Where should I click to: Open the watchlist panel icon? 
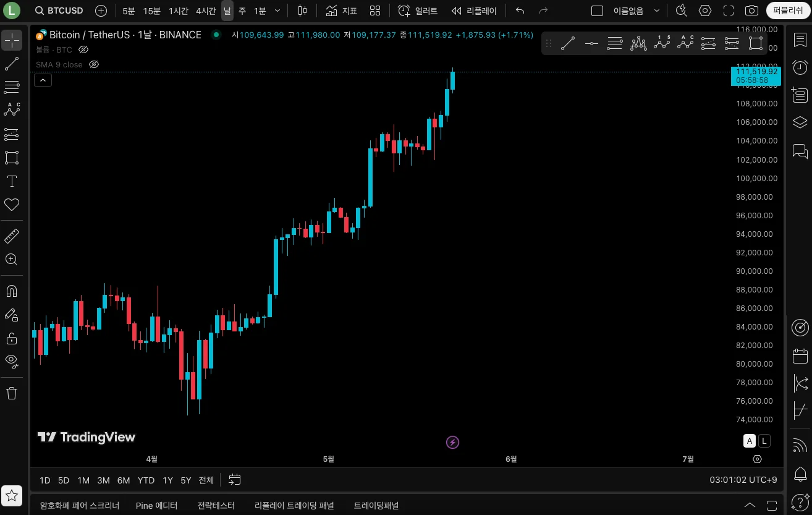800,40
